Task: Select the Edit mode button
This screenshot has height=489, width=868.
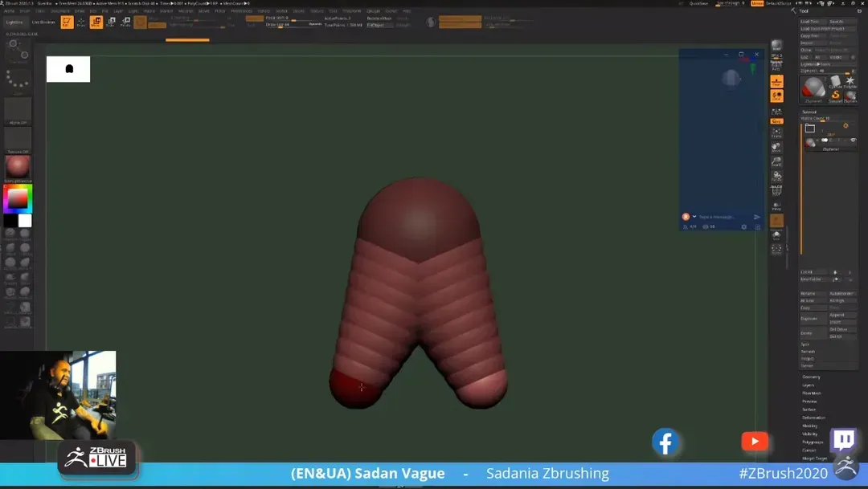Action: tap(68, 22)
